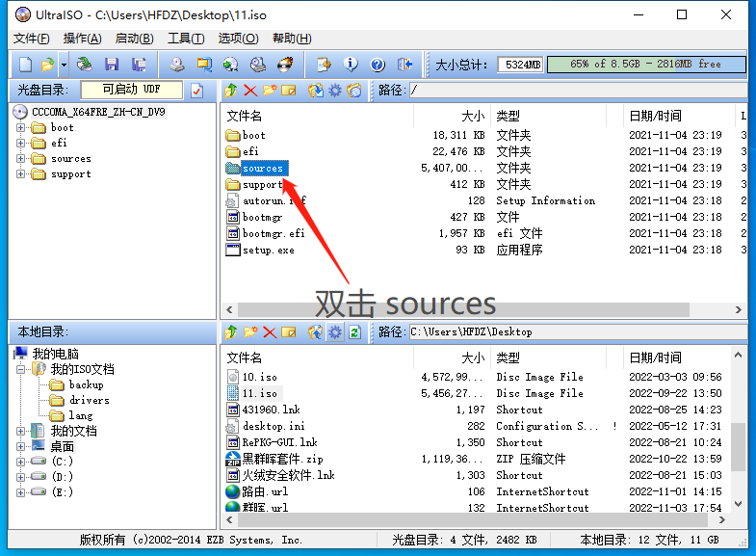
Task: Click the Compress ISO folder-monitor icon
Action: (x=204, y=65)
